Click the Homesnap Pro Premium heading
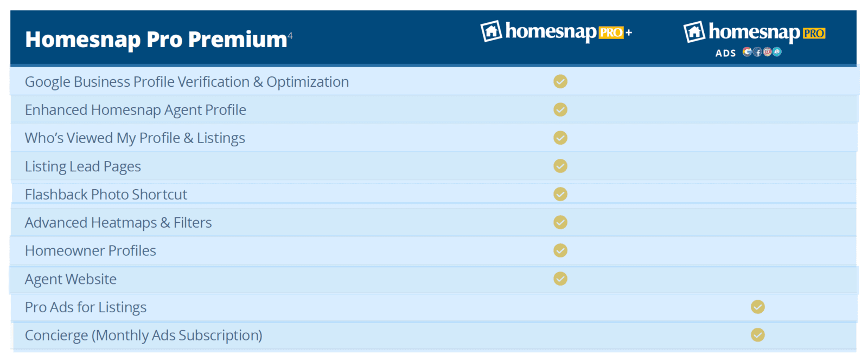The height and width of the screenshot is (355, 868). (x=156, y=40)
